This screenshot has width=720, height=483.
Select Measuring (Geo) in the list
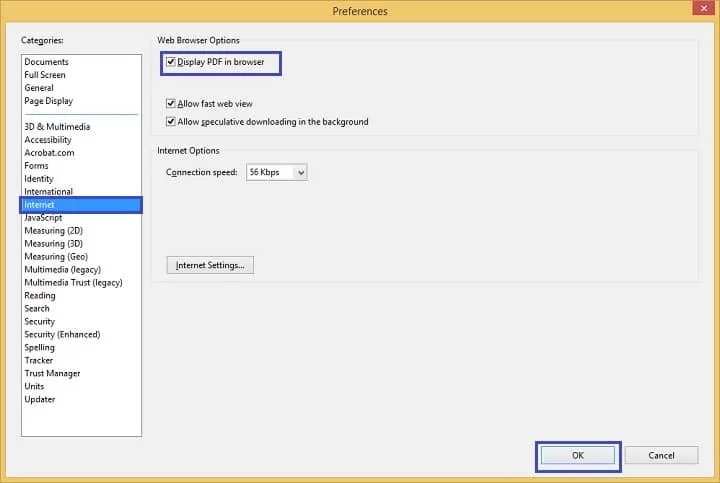pos(56,257)
